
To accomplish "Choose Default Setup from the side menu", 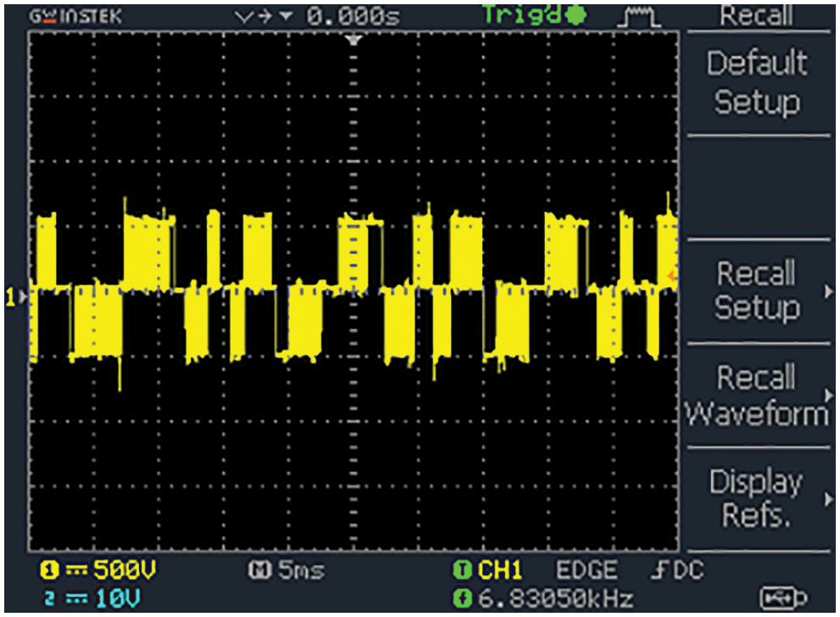I will pos(756,82).
